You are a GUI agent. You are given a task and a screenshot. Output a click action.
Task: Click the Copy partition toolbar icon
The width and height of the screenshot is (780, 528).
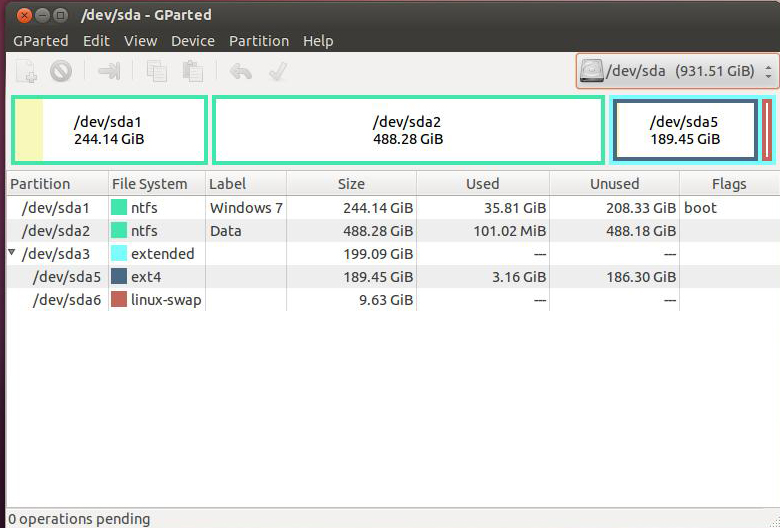[x=157, y=71]
